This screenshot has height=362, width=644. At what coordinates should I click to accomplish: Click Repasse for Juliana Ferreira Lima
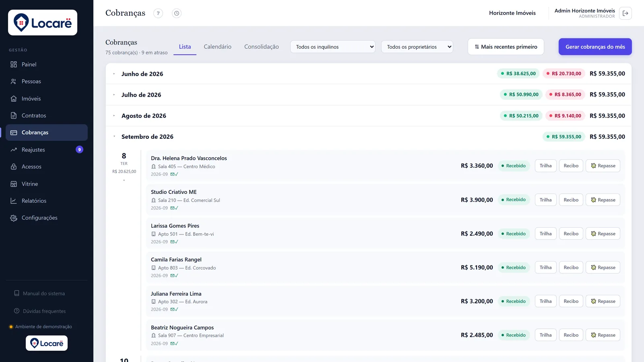[x=603, y=301]
